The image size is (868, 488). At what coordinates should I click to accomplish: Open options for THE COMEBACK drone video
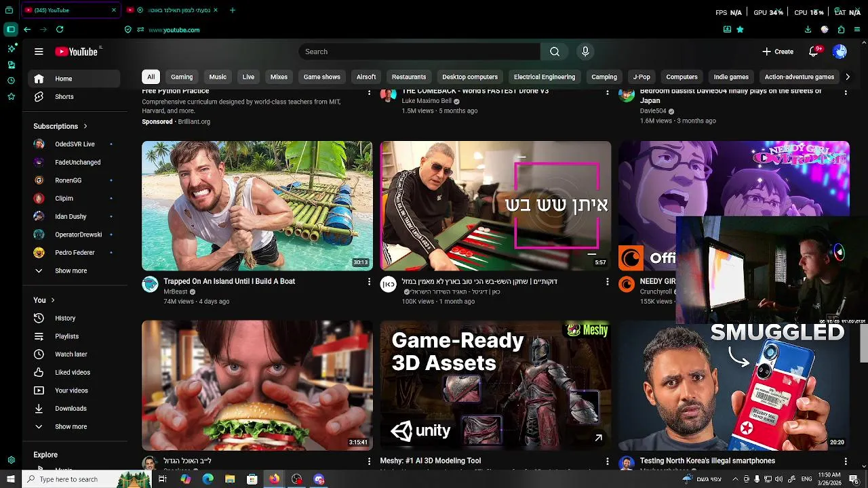click(x=607, y=92)
